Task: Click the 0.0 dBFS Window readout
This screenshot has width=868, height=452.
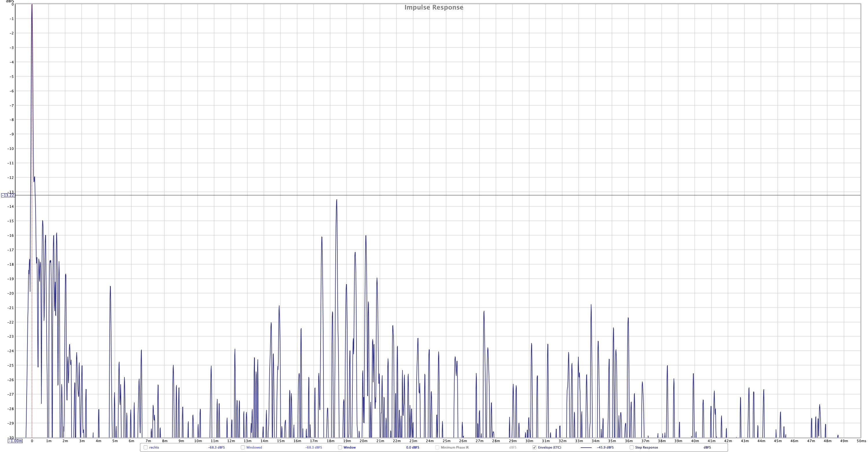Action: point(413,447)
